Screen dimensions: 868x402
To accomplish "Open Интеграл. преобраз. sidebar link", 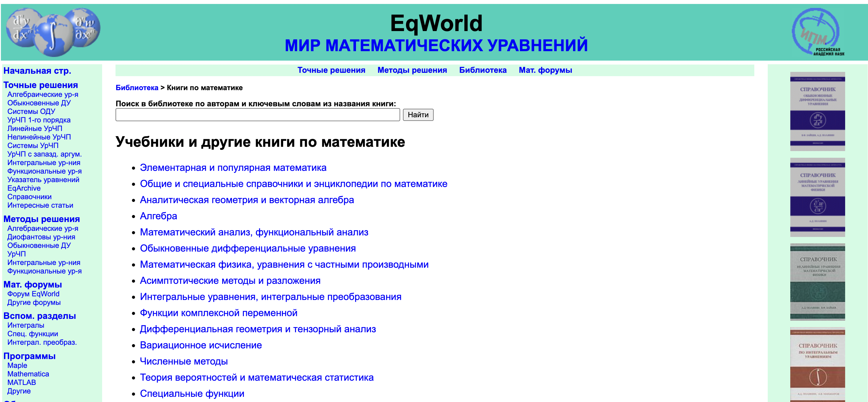I will [42, 342].
